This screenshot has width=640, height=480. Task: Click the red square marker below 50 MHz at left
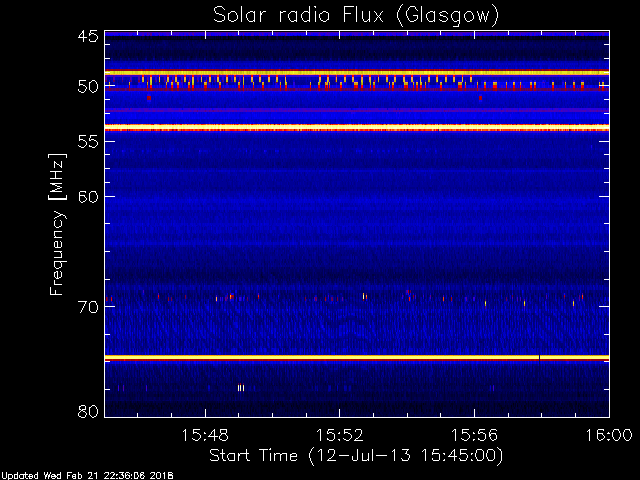[x=149, y=98]
